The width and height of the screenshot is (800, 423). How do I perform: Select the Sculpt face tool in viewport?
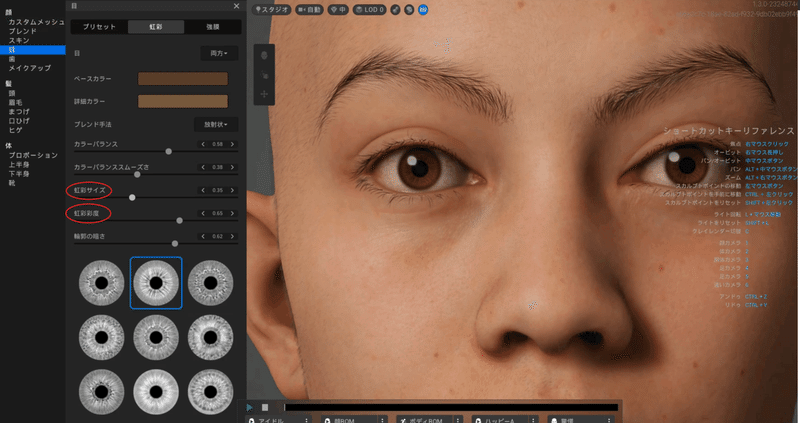coord(264,56)
